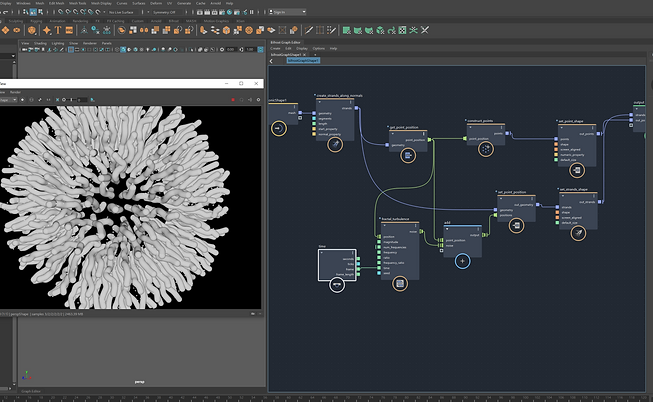Open the Renderer menu in viewport panel
653x402 pixels.
tap(89, 43)
